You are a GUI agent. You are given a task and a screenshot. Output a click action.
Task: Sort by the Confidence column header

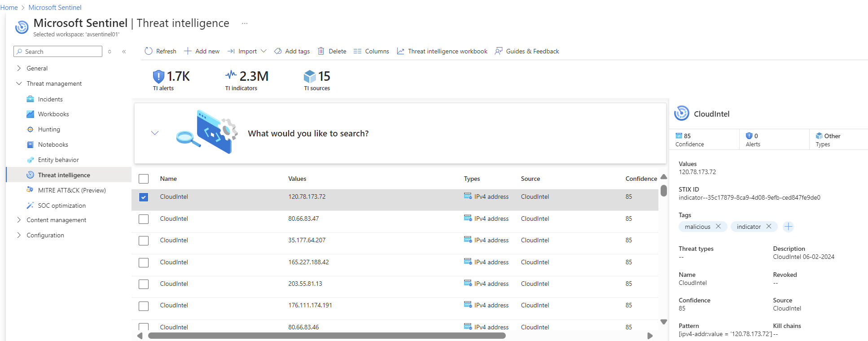[641, 179]
